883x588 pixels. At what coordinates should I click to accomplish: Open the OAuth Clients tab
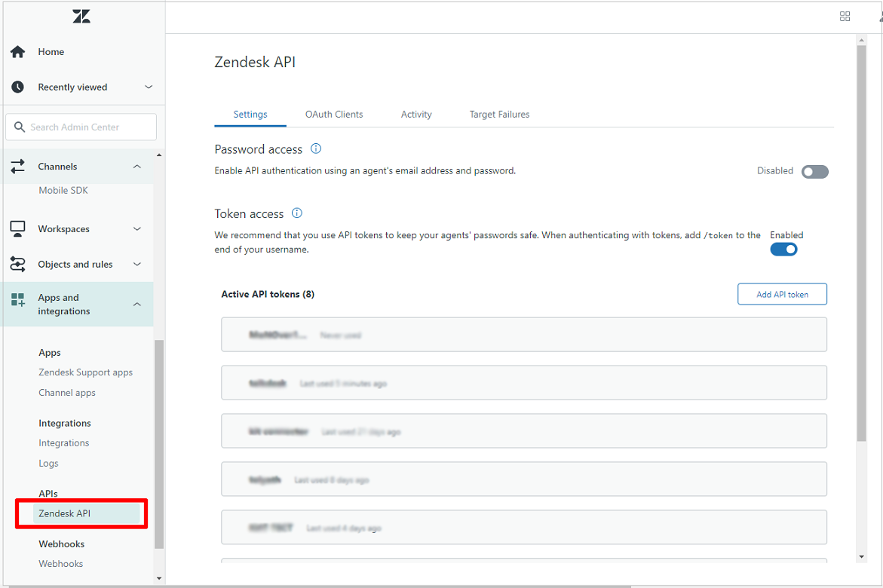coord(334,115)
